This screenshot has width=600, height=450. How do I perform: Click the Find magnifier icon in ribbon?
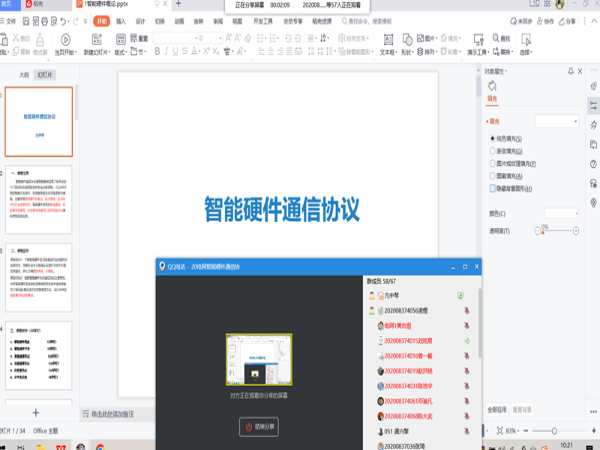click(x=496, y=38)
